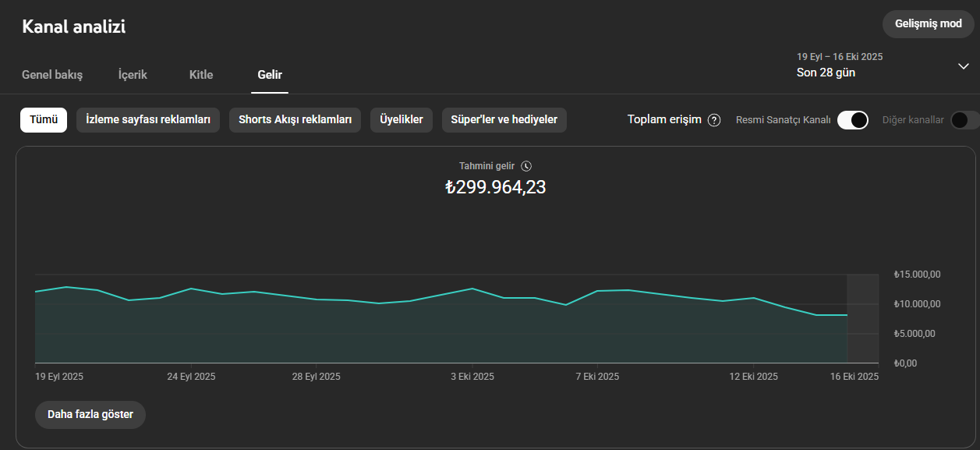Click the 3 Eki 2025 chart point

tap(472, 289)
